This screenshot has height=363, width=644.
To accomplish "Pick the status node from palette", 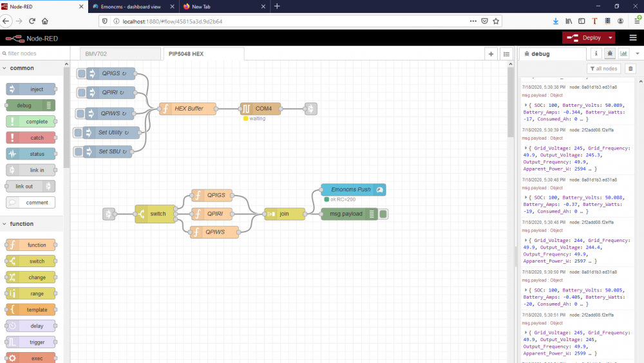I will 31,154.
